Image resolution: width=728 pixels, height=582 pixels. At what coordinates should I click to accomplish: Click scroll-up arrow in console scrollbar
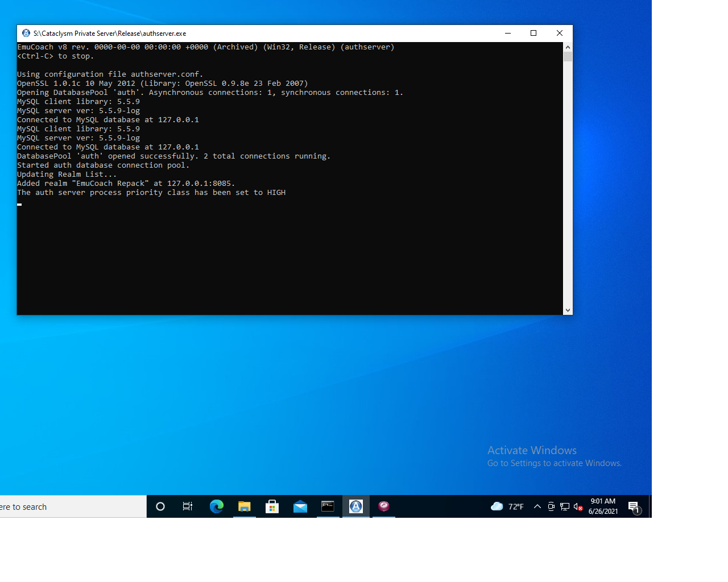[x=568, y=47]
